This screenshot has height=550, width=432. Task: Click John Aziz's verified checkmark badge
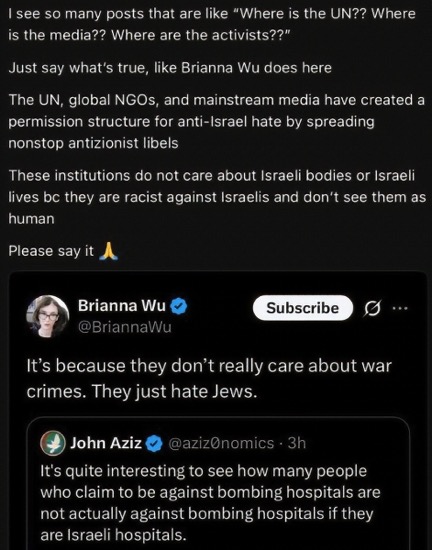coord(154,444)
